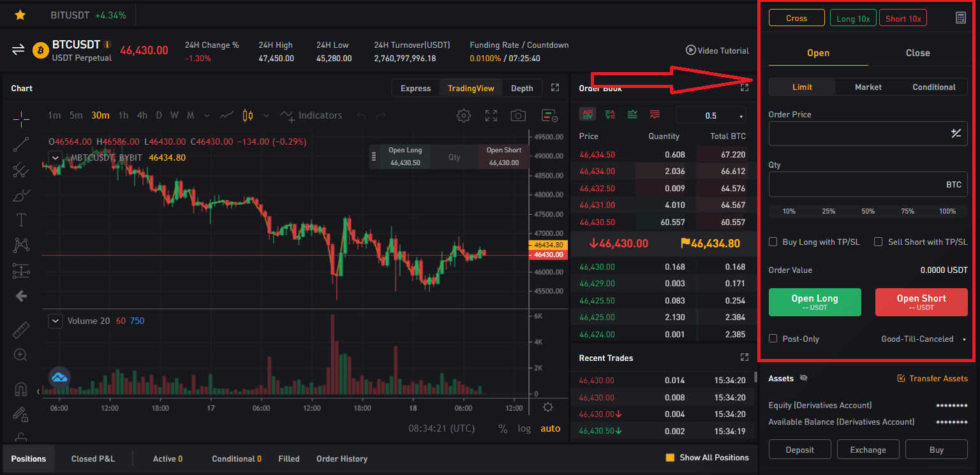This screenshot has height=475, width=980.
Task: Uncheck Show All Positions
Action: (x=669, y=457)
